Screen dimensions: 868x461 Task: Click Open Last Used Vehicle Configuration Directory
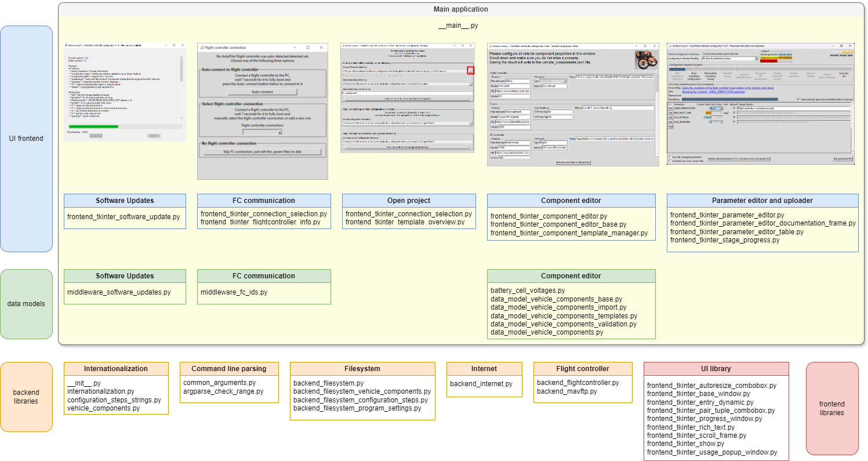pos(407,147)
